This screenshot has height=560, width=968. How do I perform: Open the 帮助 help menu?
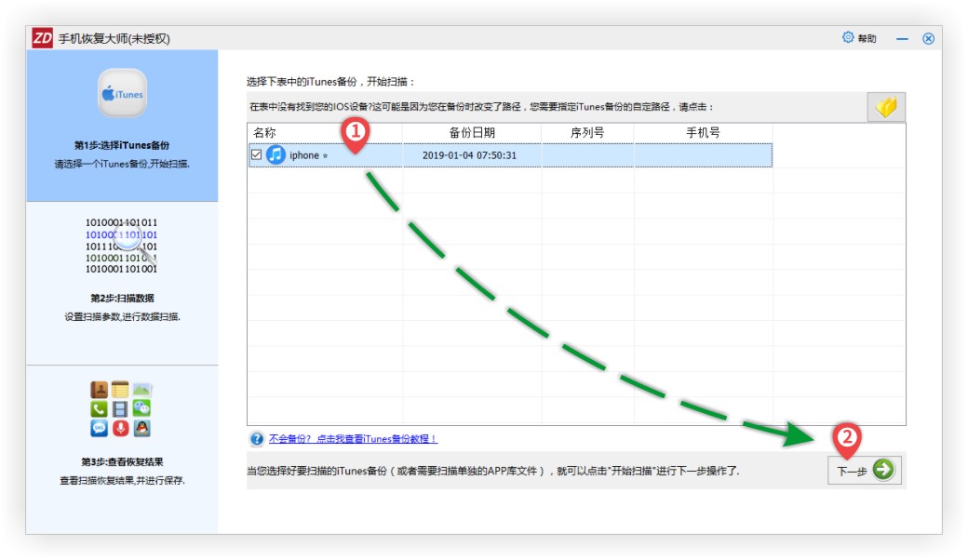(x=867, y=38)
